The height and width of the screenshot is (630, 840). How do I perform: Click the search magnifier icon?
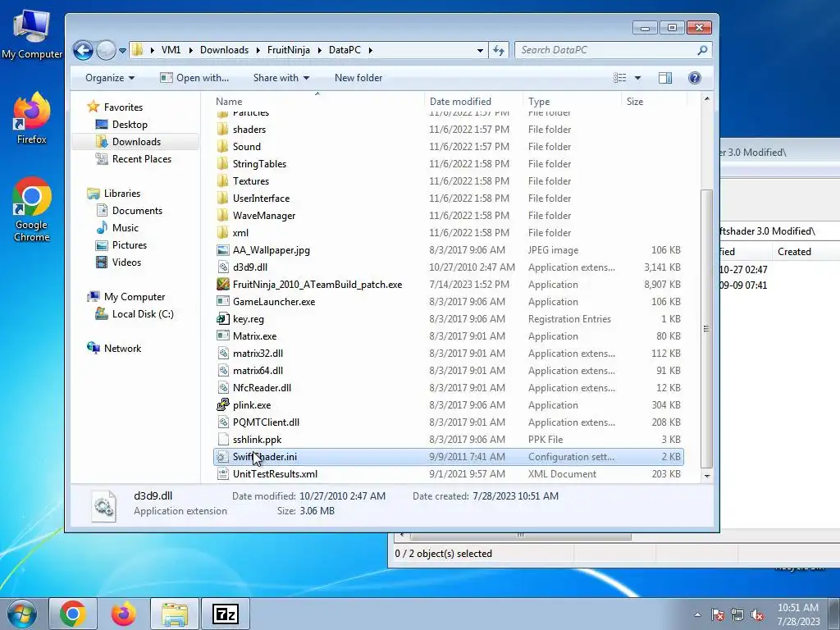(x=702, y=50)
